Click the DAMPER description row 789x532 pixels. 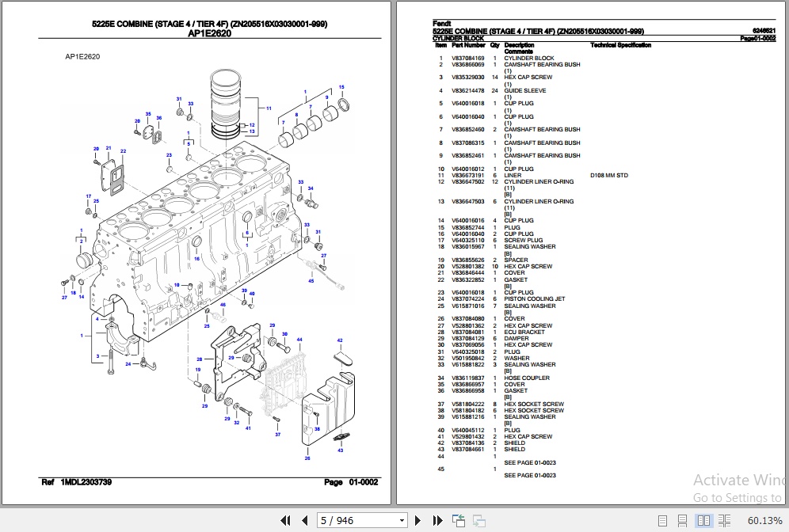tap(516, 338)
